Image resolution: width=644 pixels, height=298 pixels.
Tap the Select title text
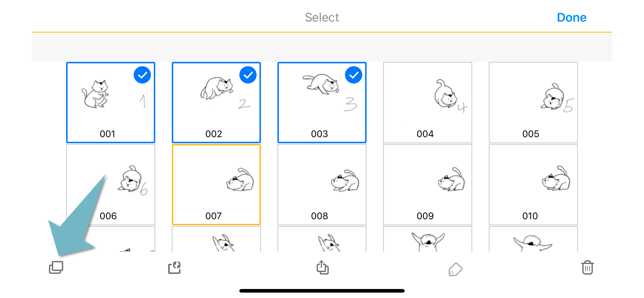[322, 17]
